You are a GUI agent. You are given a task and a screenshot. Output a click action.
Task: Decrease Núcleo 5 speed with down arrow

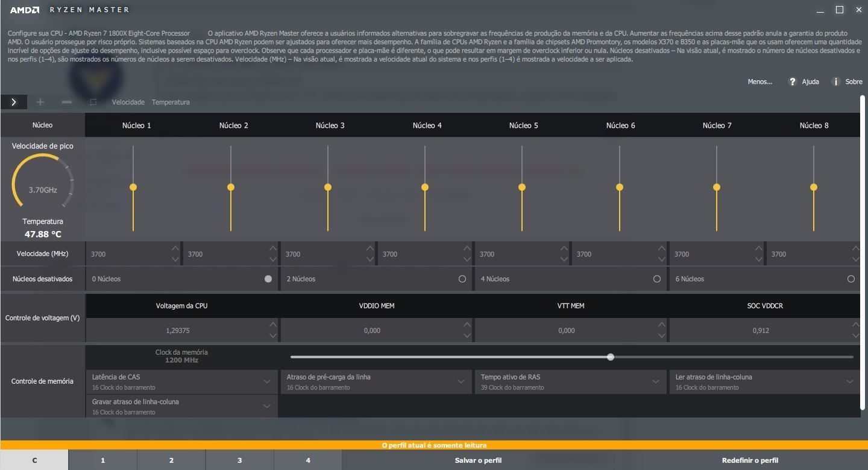click(x=564, y=259)
